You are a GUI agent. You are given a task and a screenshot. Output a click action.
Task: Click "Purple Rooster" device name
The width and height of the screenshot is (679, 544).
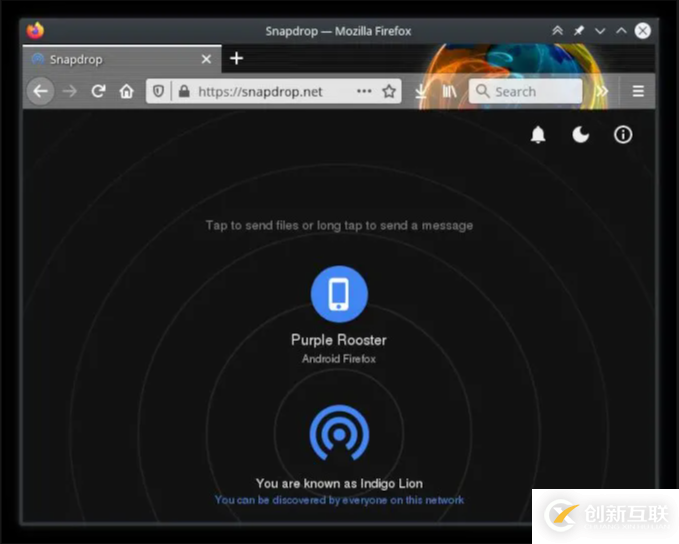click(339, 340)
